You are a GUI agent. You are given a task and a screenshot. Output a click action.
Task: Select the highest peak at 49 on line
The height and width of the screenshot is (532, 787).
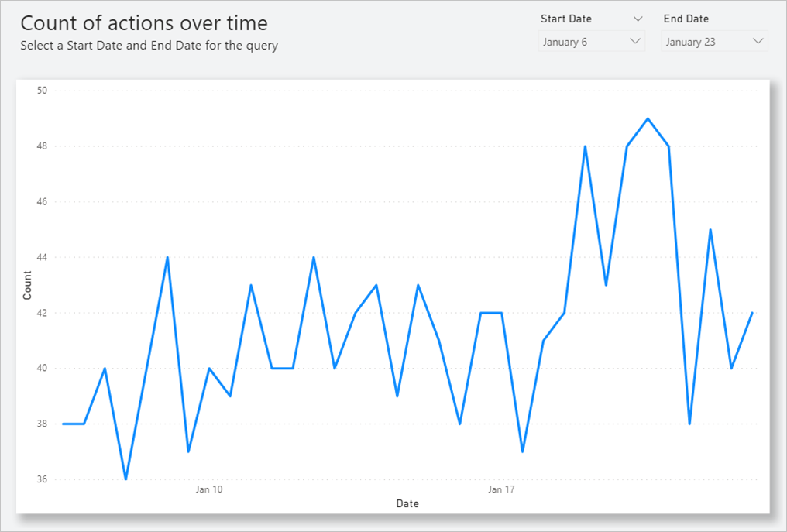pos(648,118)
